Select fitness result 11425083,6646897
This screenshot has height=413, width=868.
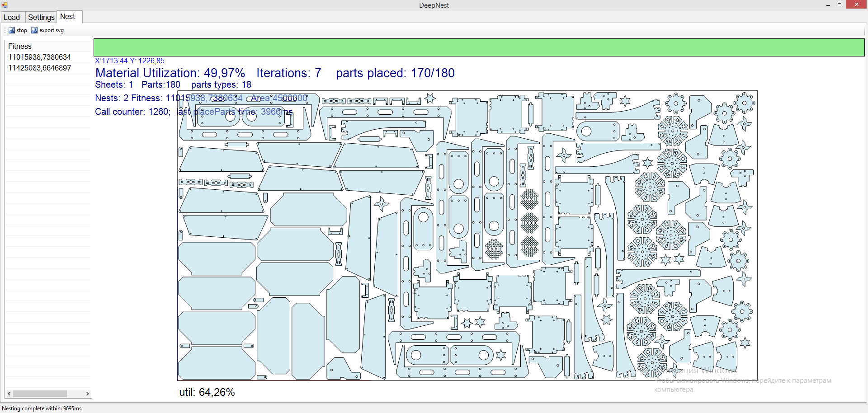point(40,68)
